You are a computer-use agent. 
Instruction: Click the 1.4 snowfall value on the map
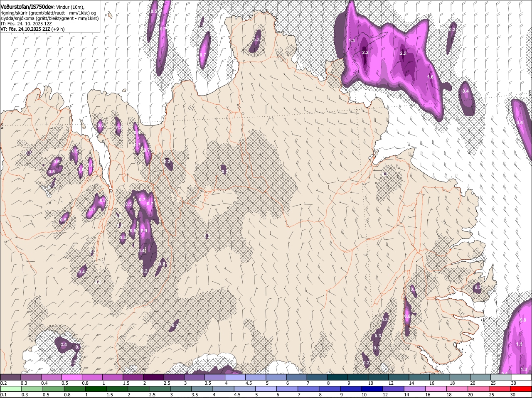pos(352,40)
